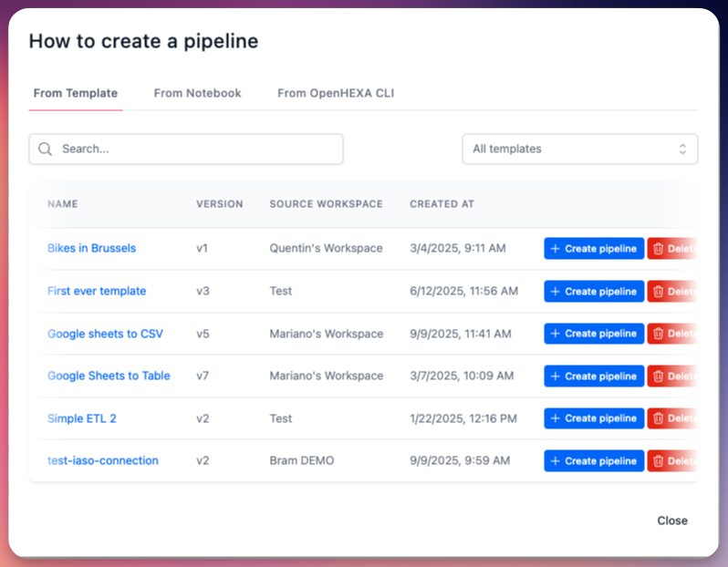728x567 pixels.
Task: Create pipeline from Simple ETL 2
Action: click(594, 418)
